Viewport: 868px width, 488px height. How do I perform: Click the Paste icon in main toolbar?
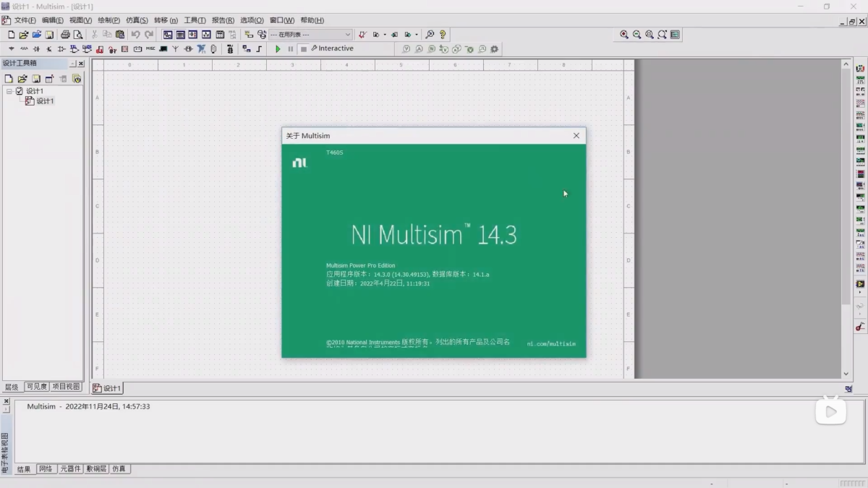click(x=120, y=35)
